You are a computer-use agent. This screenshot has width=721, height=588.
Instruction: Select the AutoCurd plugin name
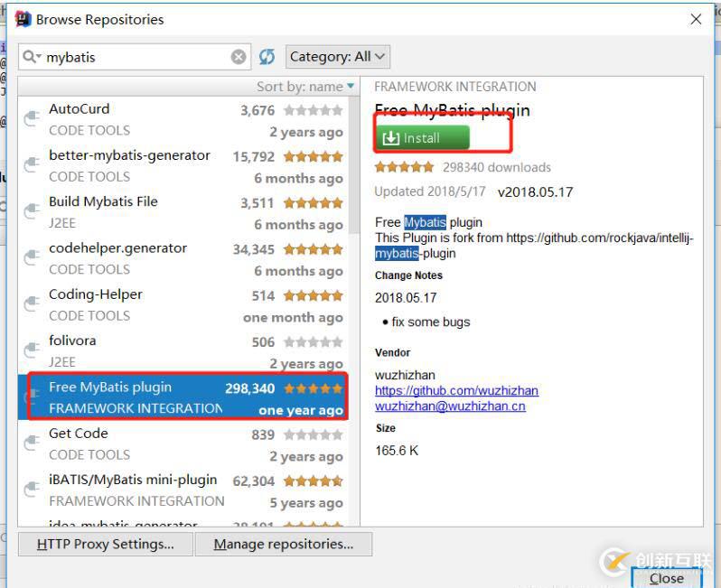tap(80, 109)
